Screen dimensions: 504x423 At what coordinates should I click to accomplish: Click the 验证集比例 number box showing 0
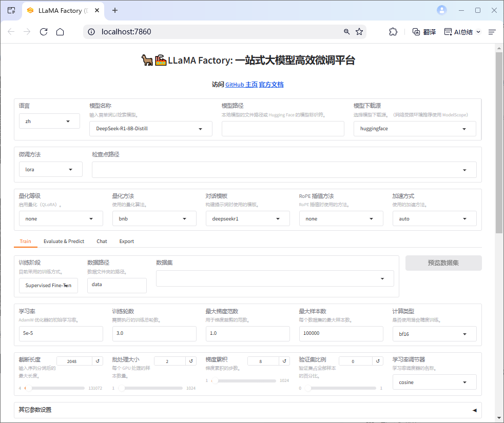(356, 361)
